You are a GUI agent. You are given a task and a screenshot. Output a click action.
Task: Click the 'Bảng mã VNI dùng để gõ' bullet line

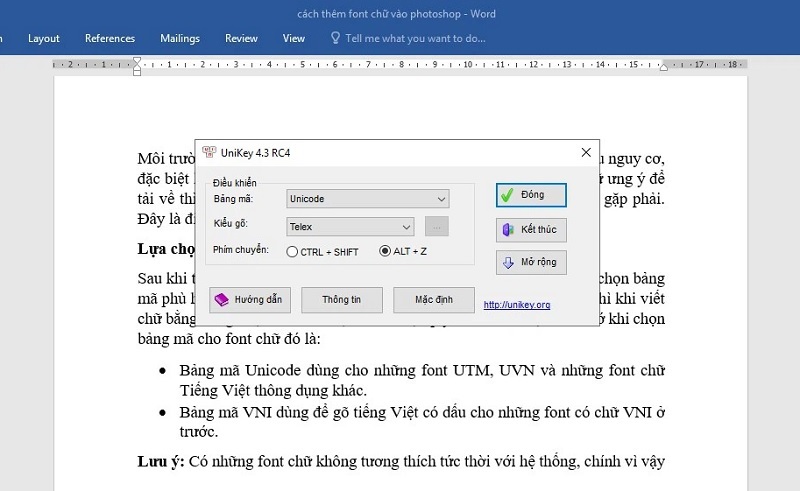coord(422,412)
